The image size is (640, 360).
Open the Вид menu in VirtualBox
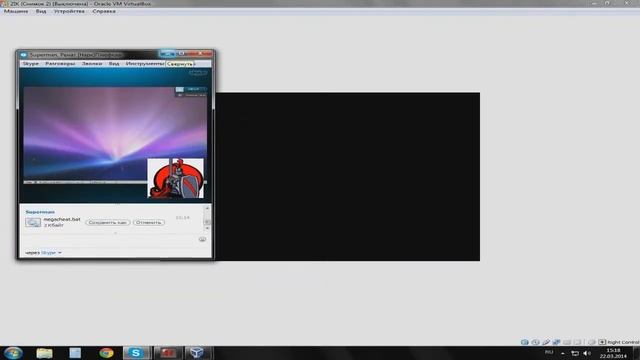(x=41, y=11)
